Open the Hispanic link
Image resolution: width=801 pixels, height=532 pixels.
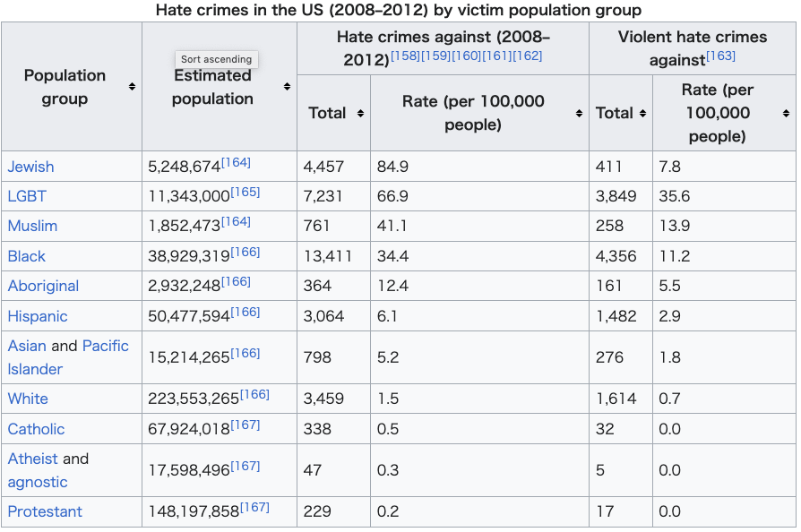point(38,316)
